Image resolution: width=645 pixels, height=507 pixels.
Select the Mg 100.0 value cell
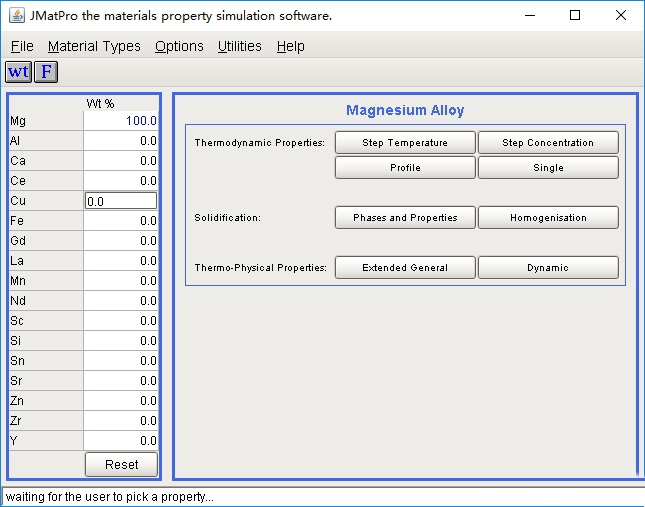(x=121, y=121)
